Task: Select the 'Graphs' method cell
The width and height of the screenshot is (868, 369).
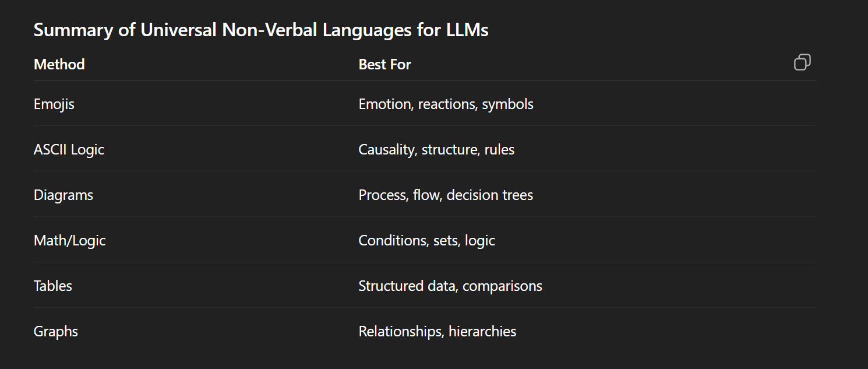Action: pos(56,331)
